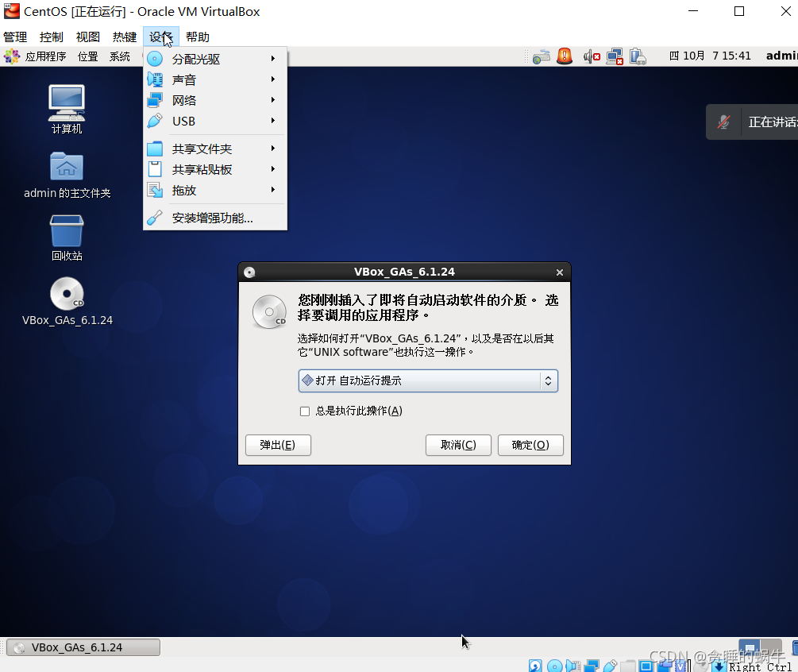Open the 帮助 help menu
The height and width of the screenshot is (672, 798).
click(198, 37)
